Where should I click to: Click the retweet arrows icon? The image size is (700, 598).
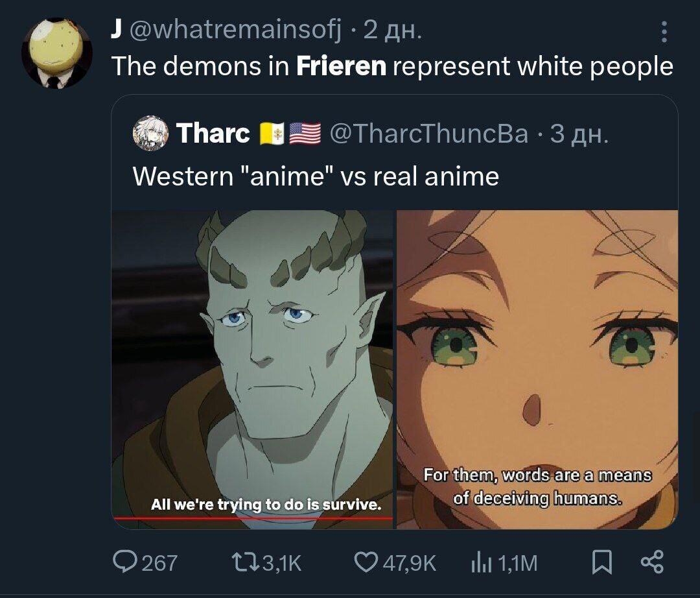tap(246, 562)
